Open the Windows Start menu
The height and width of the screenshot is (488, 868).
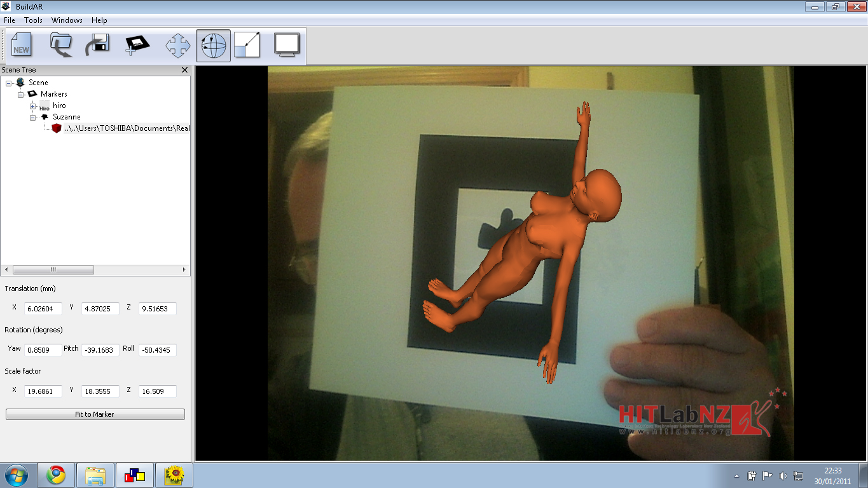16,475
